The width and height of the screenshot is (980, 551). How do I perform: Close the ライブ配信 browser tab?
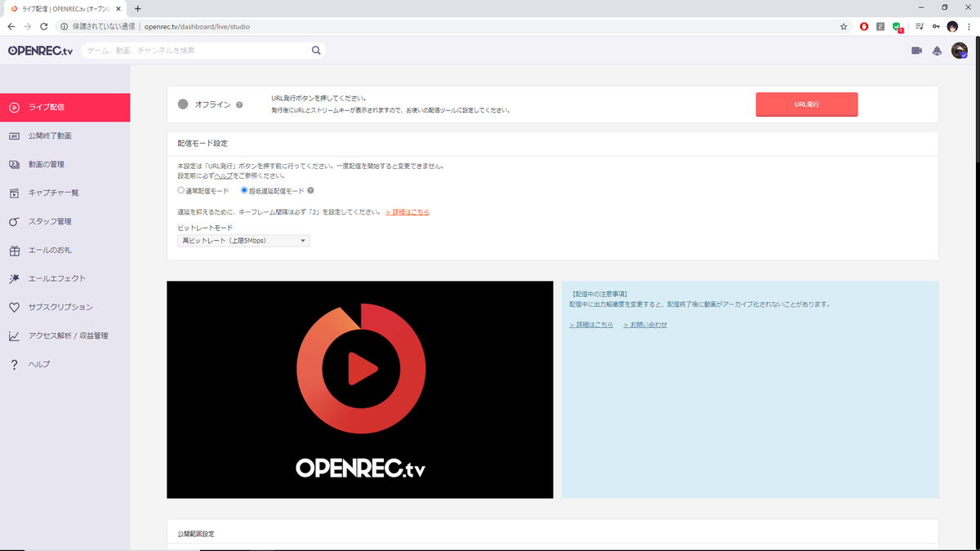click(118, 8)
